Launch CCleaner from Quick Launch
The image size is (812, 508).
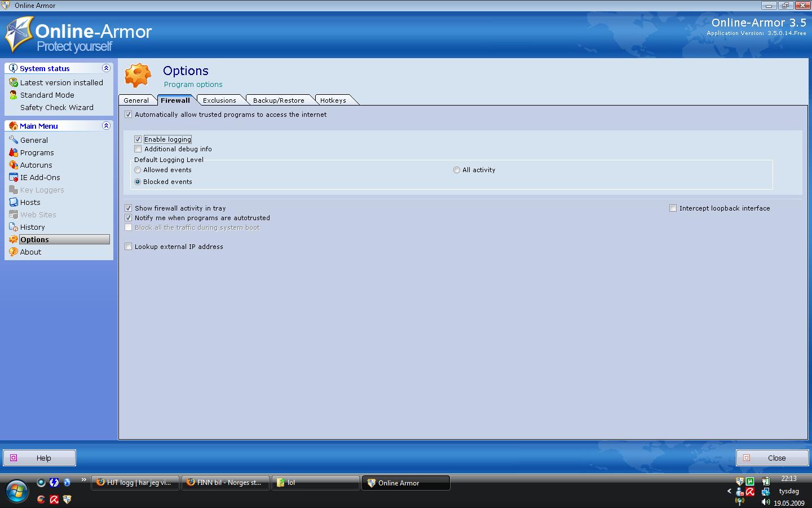pyautogui.click(x=41, y=499)
